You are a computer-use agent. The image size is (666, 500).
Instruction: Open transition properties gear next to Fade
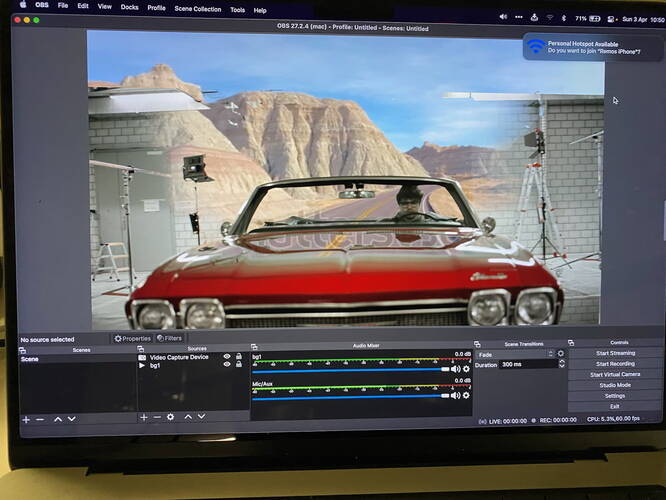coord(561,353)
